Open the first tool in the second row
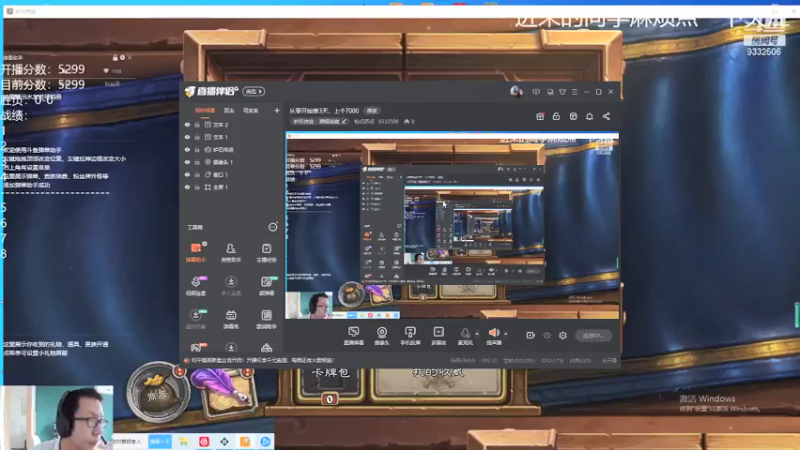The image size is (800, 450). 195,285
